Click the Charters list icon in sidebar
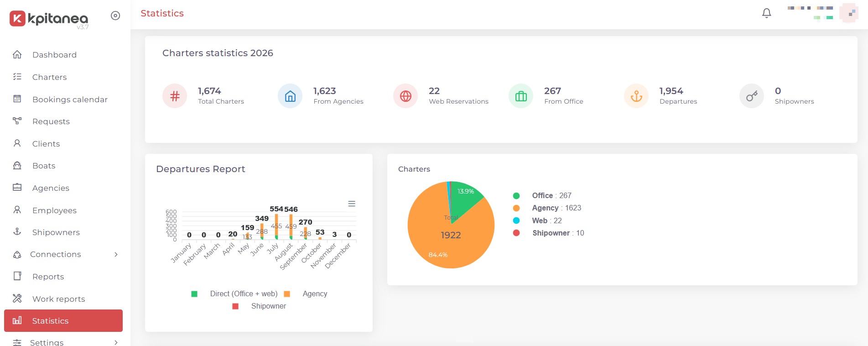Screen dimensions: 868x346 click(x=17, y=77)
